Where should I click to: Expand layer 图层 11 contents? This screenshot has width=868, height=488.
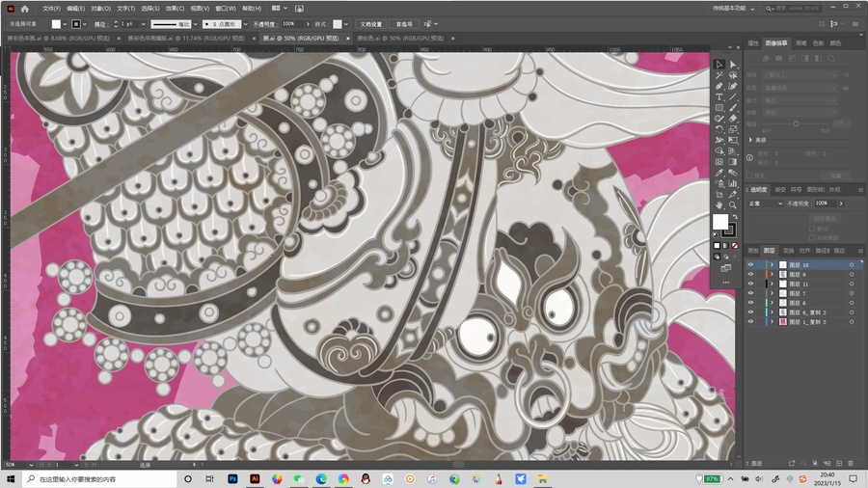(x=772, y=284)
